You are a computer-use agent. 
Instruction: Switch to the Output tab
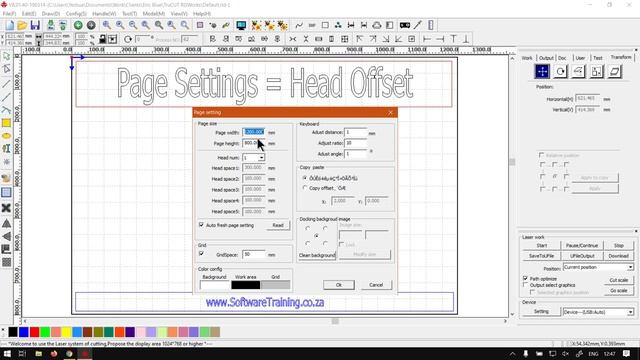point(546,58)
